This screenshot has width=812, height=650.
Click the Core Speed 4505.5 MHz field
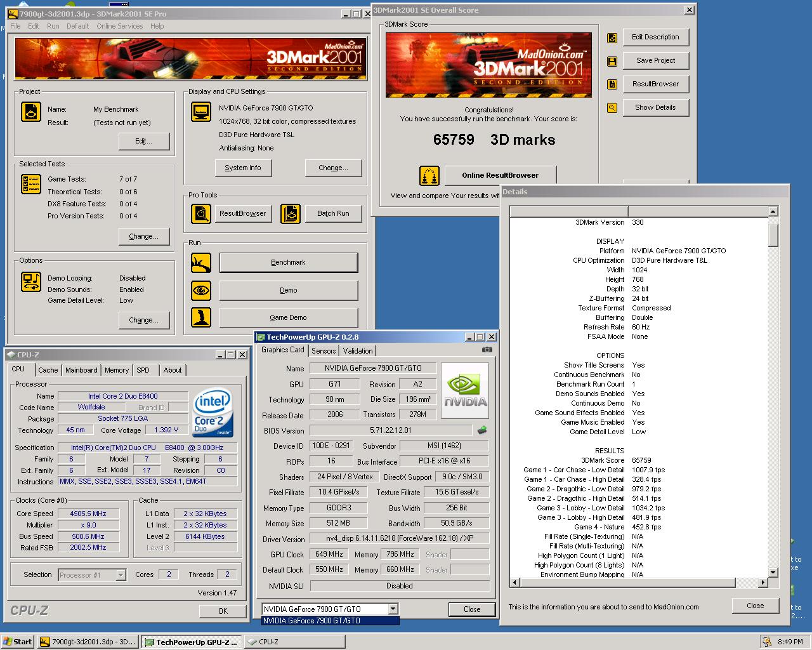click(x=88, y=514)
